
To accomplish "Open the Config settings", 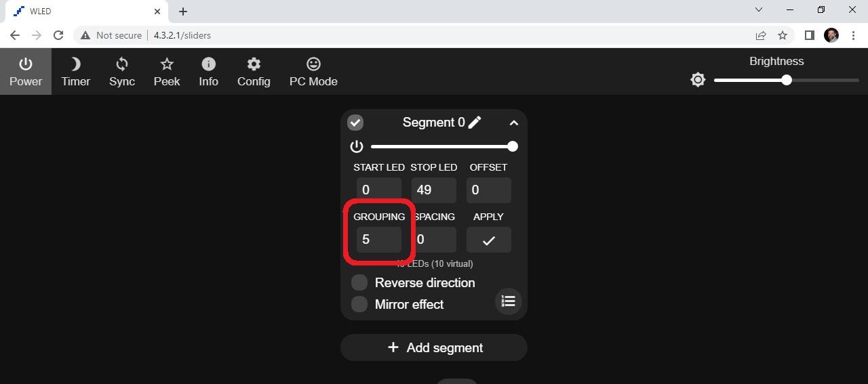I will [254, 71].
